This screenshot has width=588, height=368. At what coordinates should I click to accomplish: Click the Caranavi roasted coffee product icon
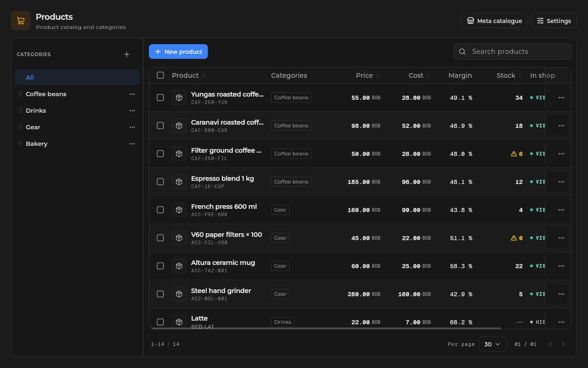point(179,126)
